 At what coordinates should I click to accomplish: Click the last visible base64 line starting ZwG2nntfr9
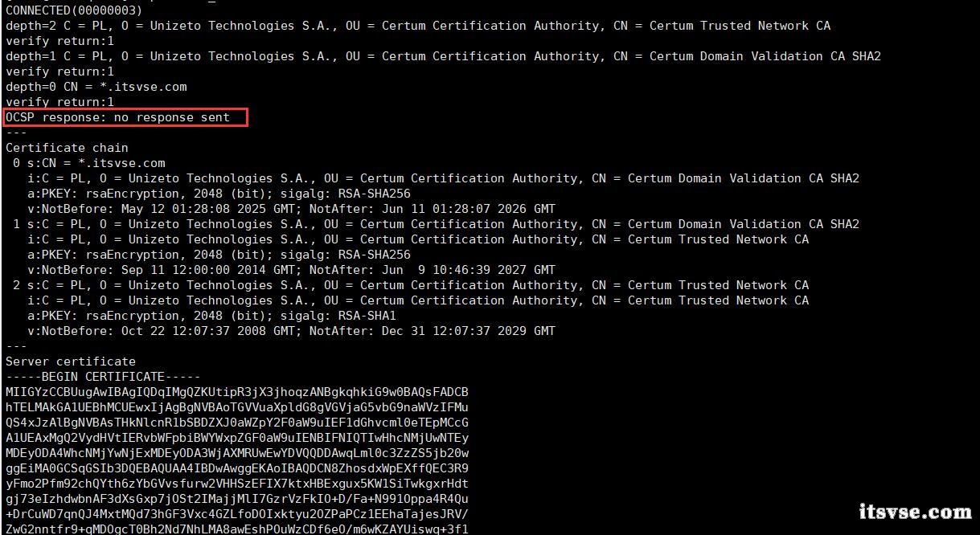237,529
